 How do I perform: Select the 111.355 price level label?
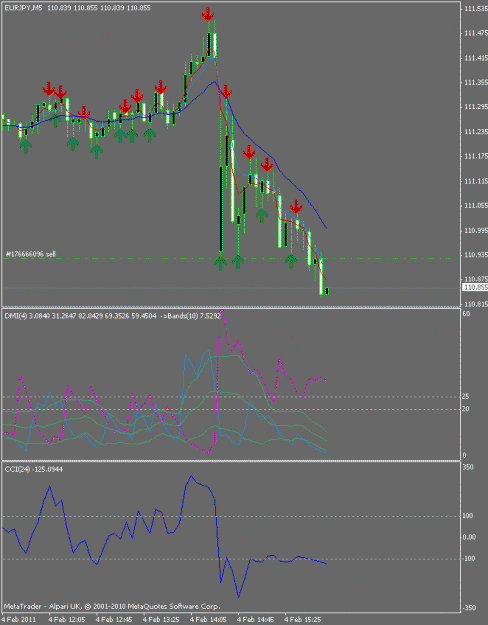coord(476,83)
